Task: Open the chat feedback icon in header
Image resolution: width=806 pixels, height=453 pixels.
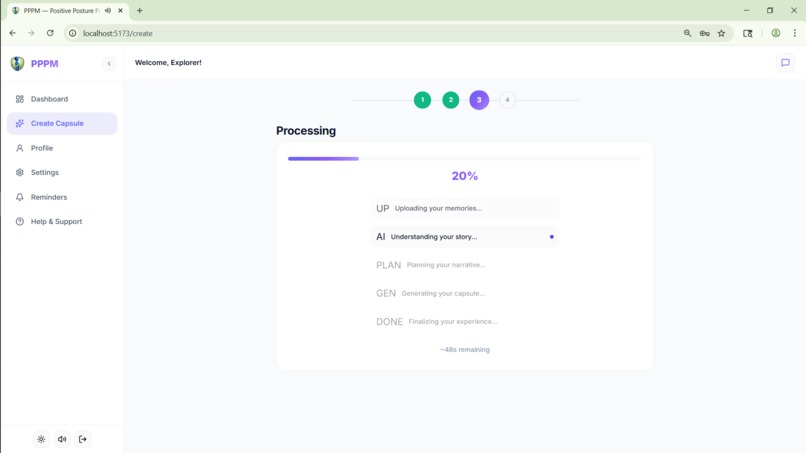Action: [x=785, y=63]
